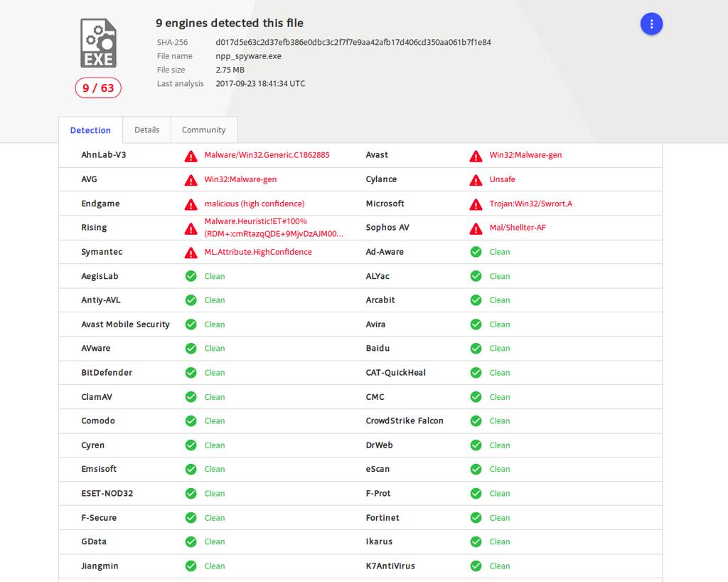Click the Cyren engine name
This screenshot has height=582, width=728.
93,445
